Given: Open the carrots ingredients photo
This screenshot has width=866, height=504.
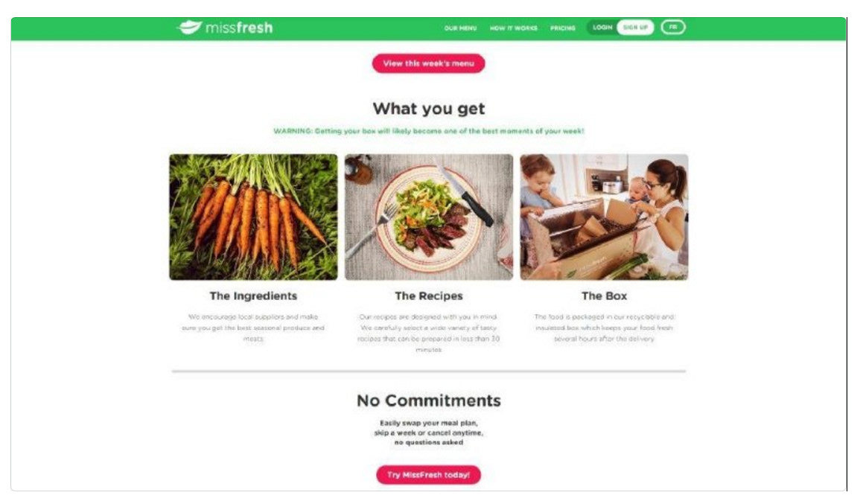Looking at the screenshot, I should pos(253,217).
